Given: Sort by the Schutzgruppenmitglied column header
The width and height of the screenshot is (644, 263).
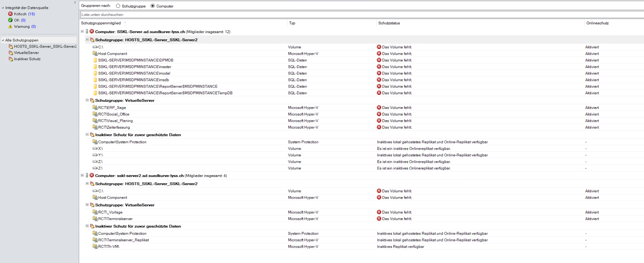Looking at the screenshot, I should (x=101, y=23).
